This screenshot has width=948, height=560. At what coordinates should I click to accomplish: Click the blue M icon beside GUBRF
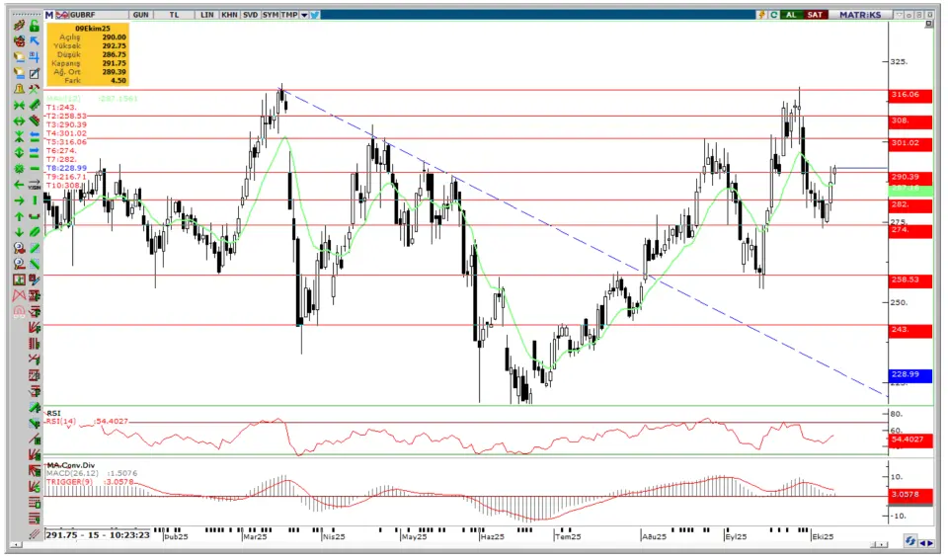50,15
